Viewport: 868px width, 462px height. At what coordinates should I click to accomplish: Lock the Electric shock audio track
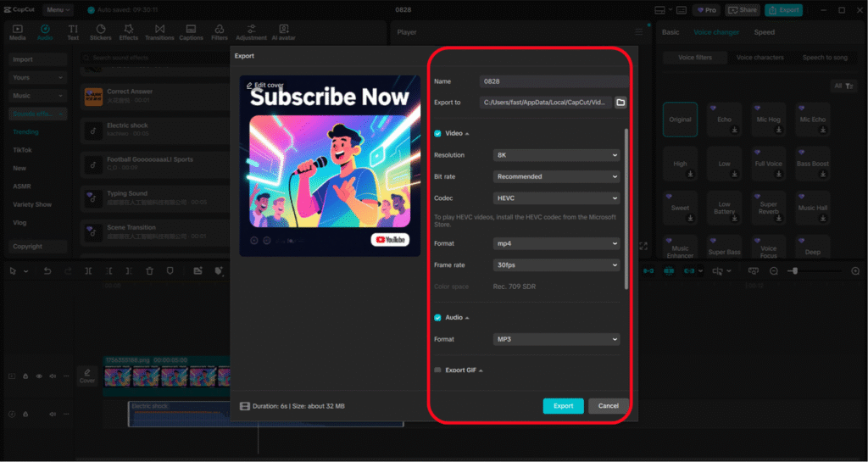25,414
